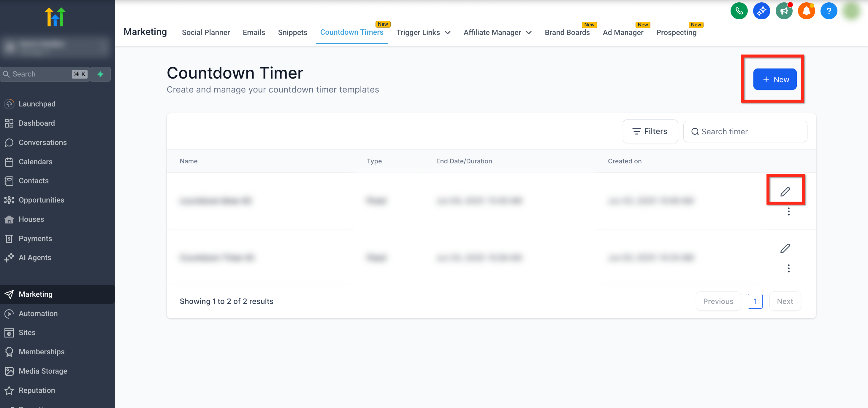Open three-dot menu for first timer
The width and height of the screenshot is (868, 408).
(x=788, y=211)
